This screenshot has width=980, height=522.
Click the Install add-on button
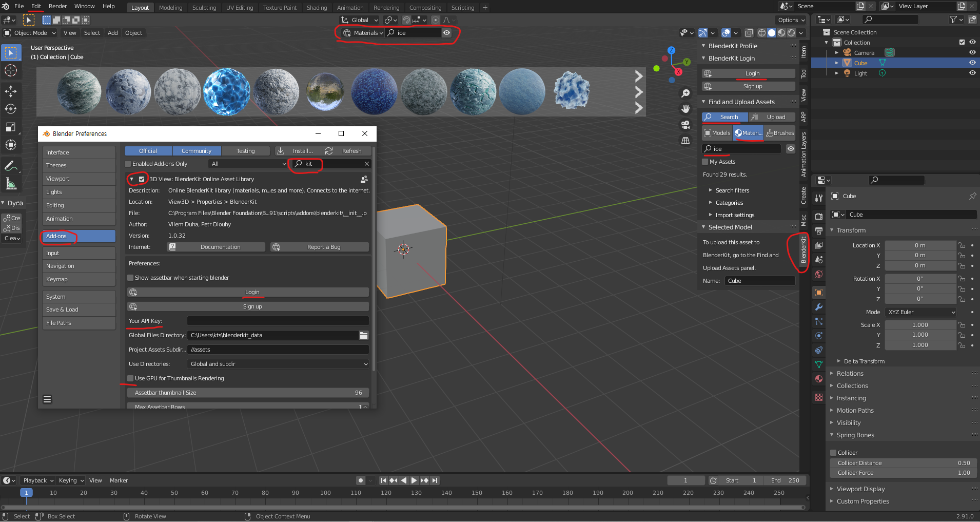298,151
